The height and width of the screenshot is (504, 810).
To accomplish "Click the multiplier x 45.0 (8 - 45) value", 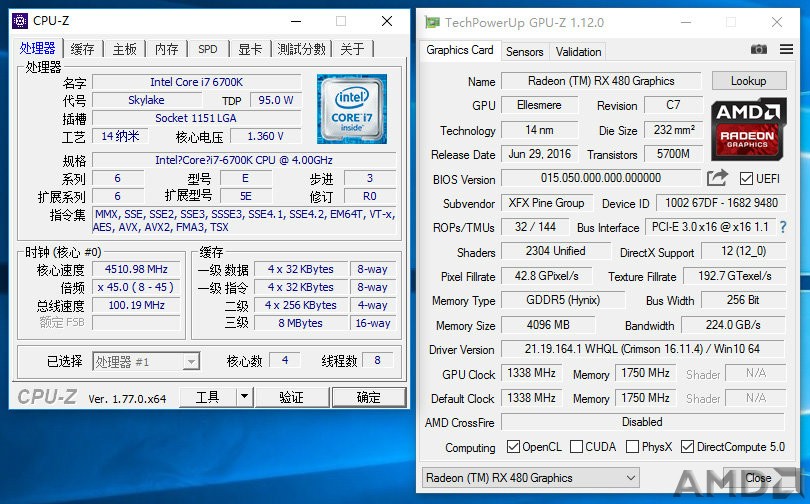I will click(x=136, y=287).
